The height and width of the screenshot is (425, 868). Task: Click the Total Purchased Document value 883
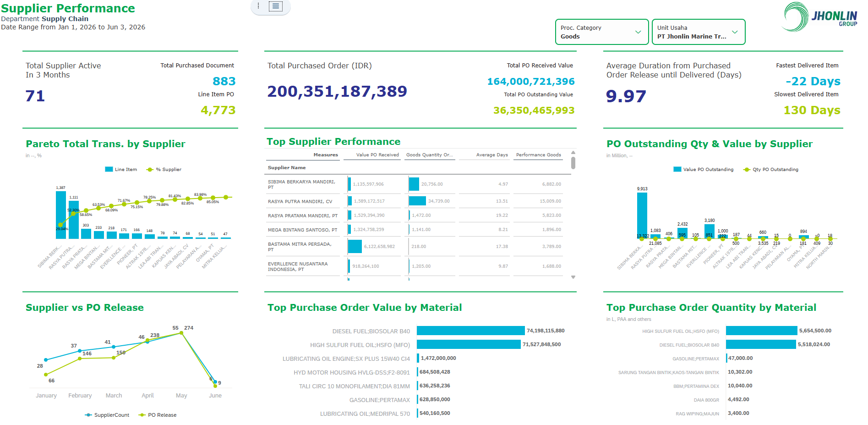point(224,82)
